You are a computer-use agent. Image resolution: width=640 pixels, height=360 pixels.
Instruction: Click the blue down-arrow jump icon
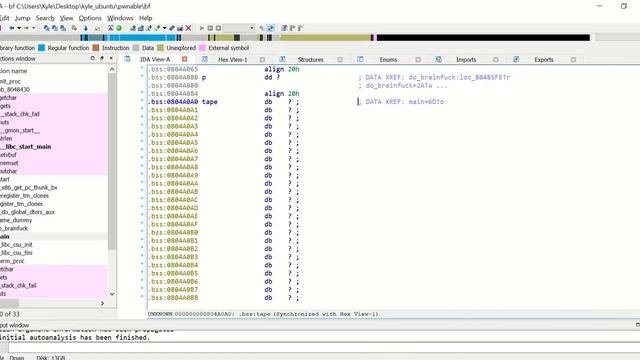[86, 28]
